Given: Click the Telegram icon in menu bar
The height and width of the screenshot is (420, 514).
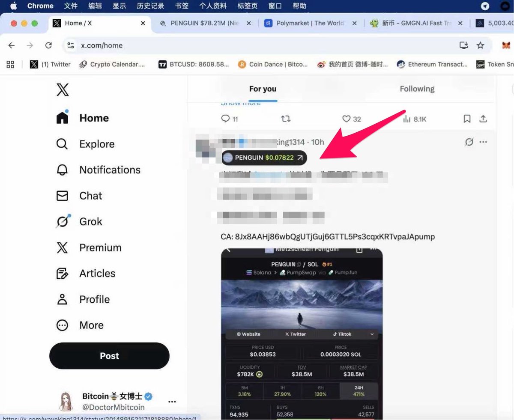Looking at the screenshot, I should (x=485, y=6).
